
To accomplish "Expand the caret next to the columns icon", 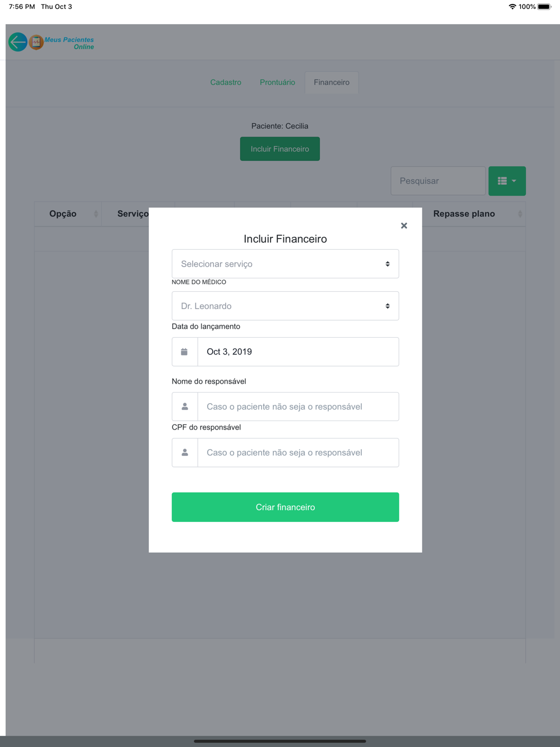I will [x=514, y=181].
